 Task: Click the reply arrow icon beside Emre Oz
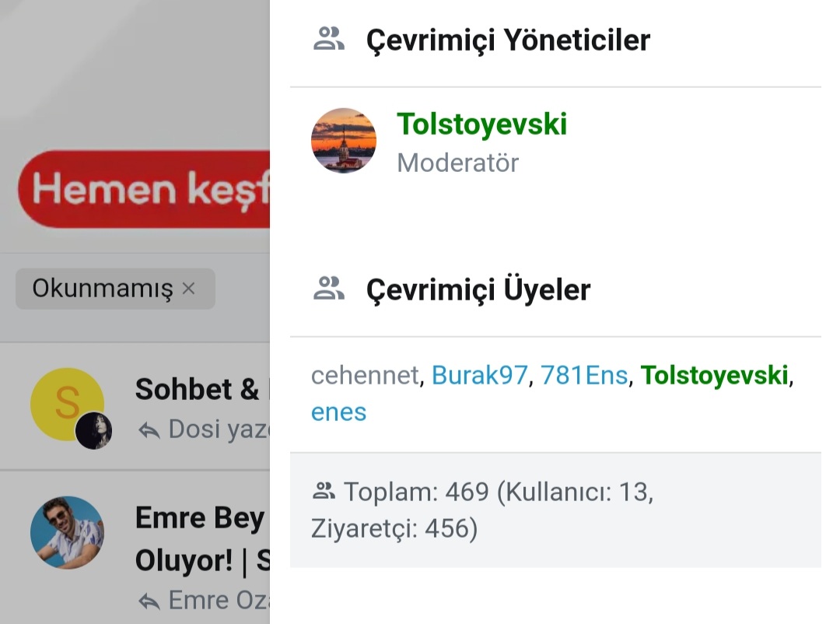[x=149, y=601]
